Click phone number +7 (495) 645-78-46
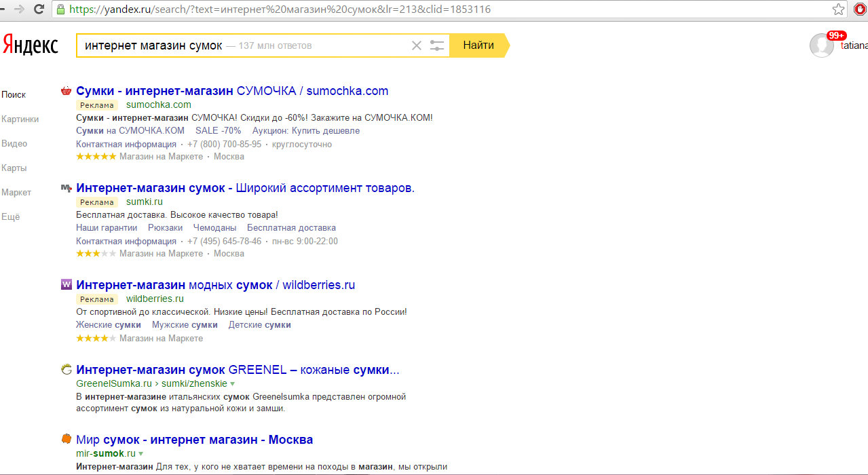This screenshot has height=475, width=868. (x=224, y=242)
